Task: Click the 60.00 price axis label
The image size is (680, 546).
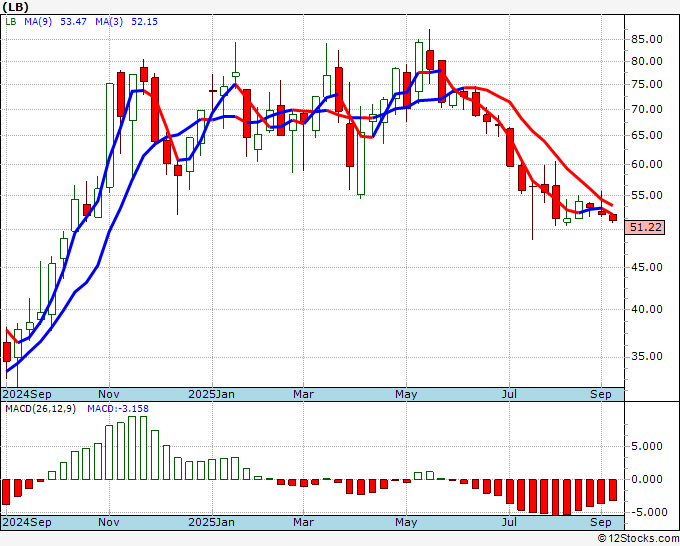Action: click(647, 164)
